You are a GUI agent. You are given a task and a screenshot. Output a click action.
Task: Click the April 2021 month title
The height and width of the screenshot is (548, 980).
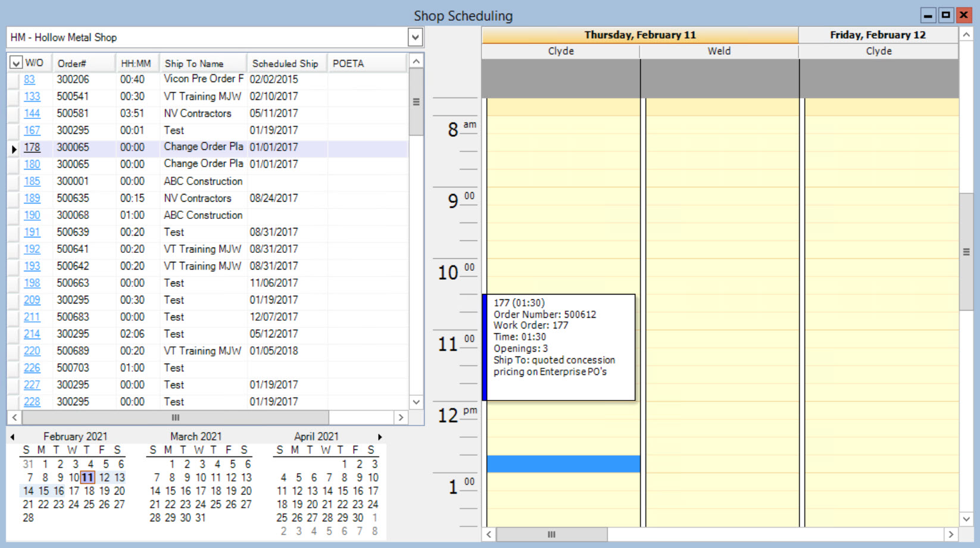pyautogui.click(x=316, y=437)
